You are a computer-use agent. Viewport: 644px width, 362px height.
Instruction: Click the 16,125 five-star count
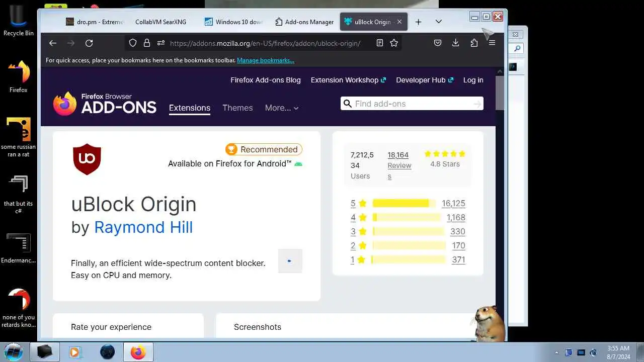click(x=453, y=203)
